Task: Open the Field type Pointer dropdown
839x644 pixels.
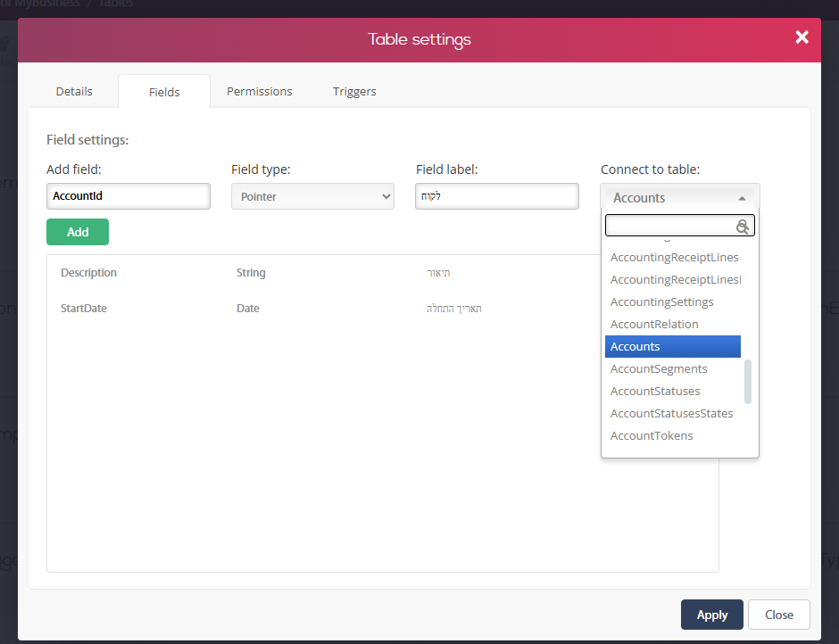Action: pos(312,196)
